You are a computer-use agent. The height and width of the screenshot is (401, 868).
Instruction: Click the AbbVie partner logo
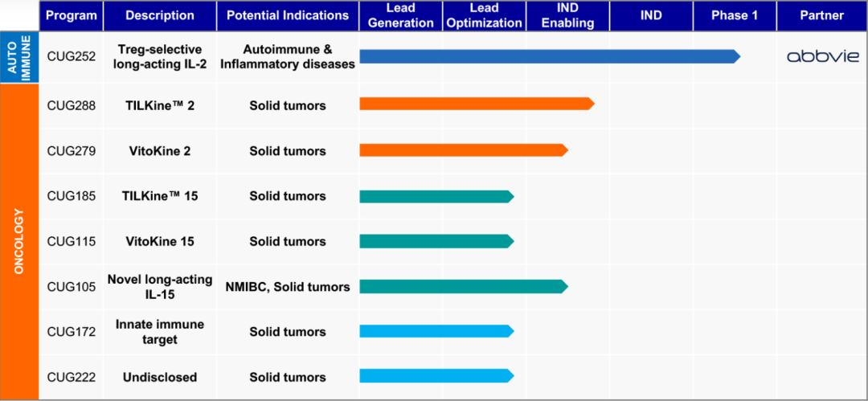click(x=821, y=56)
